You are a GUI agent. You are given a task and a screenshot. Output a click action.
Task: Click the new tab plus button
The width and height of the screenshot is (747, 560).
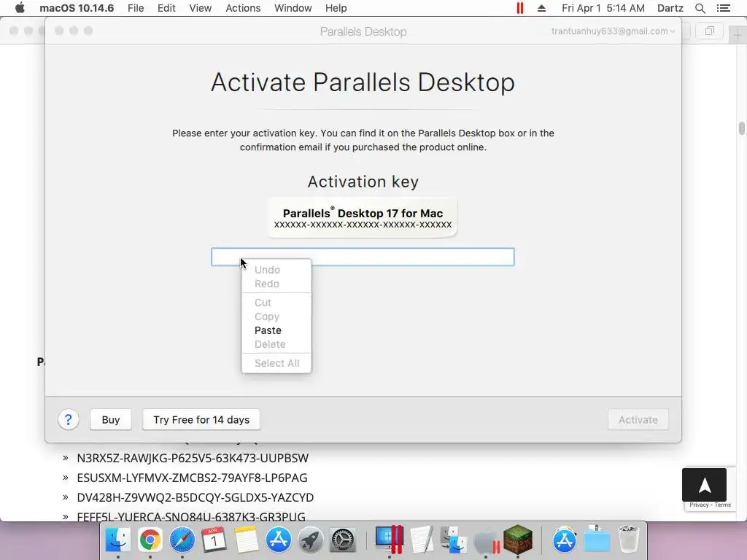coord(737,34)
